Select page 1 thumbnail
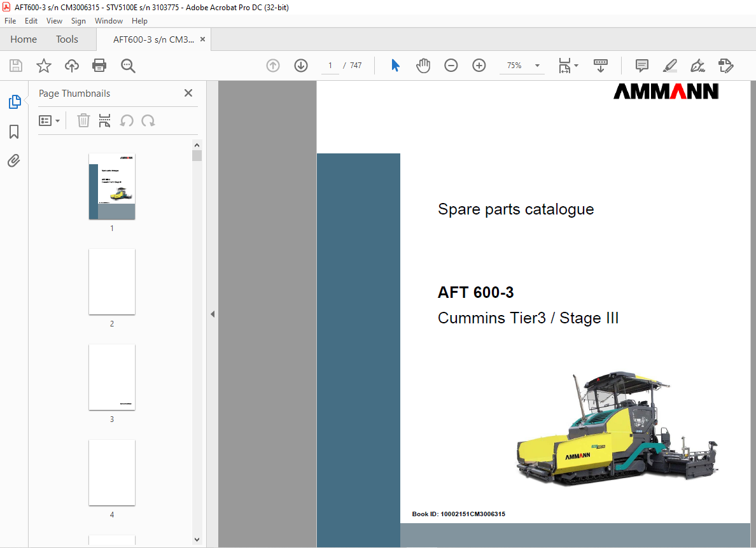This screenshot has width=756, height=548. click(x=112, y=186)
